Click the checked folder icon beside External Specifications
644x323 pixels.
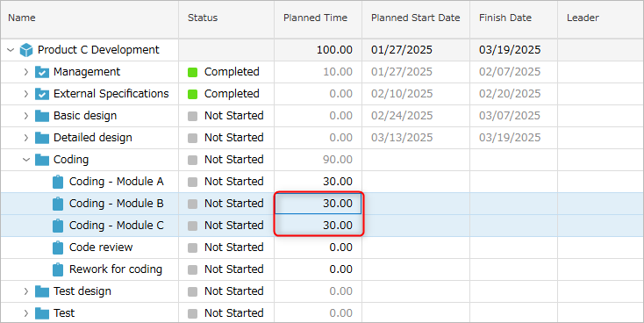42,94
